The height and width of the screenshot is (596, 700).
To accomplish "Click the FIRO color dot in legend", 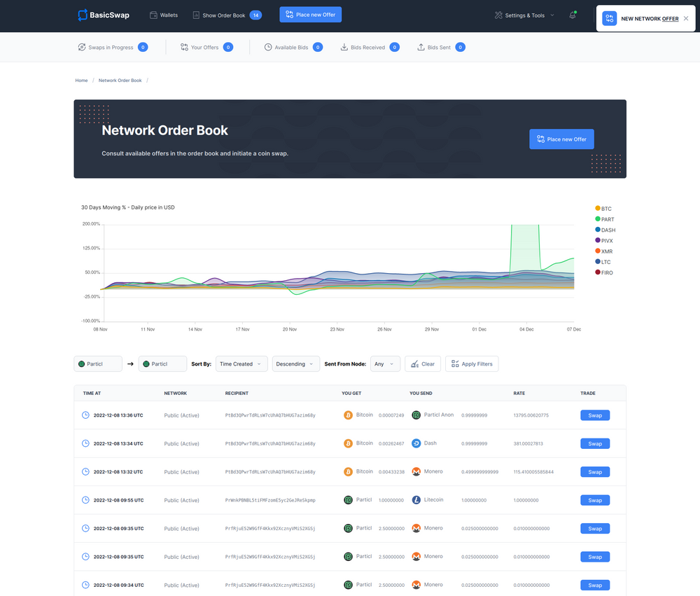I will tap(598, 272).
